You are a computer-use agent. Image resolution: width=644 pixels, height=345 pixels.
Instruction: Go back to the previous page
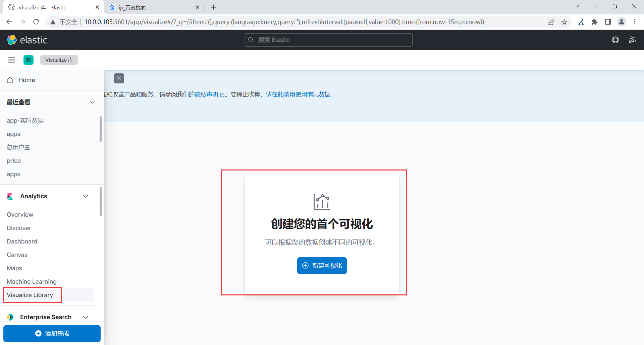9,22
